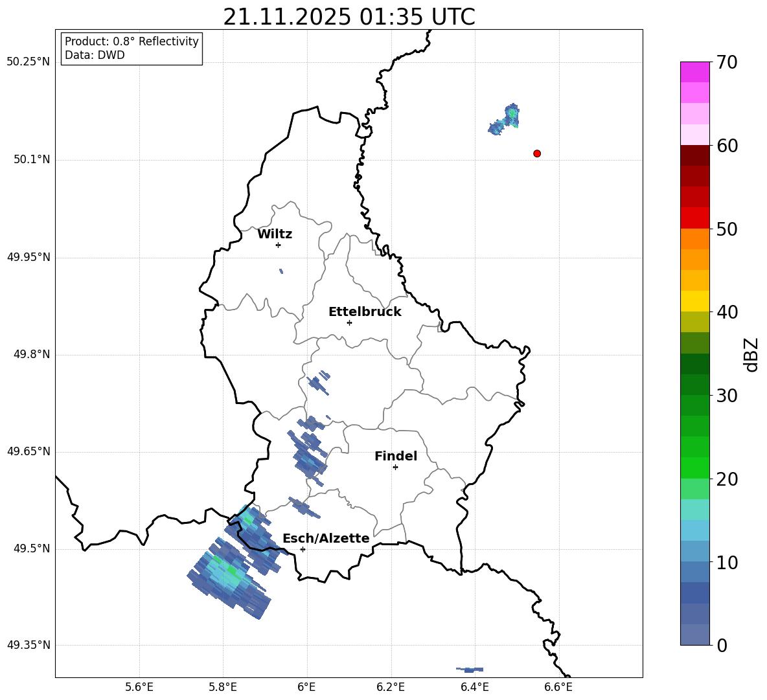Click the 5.6°E longitude label

139,688
